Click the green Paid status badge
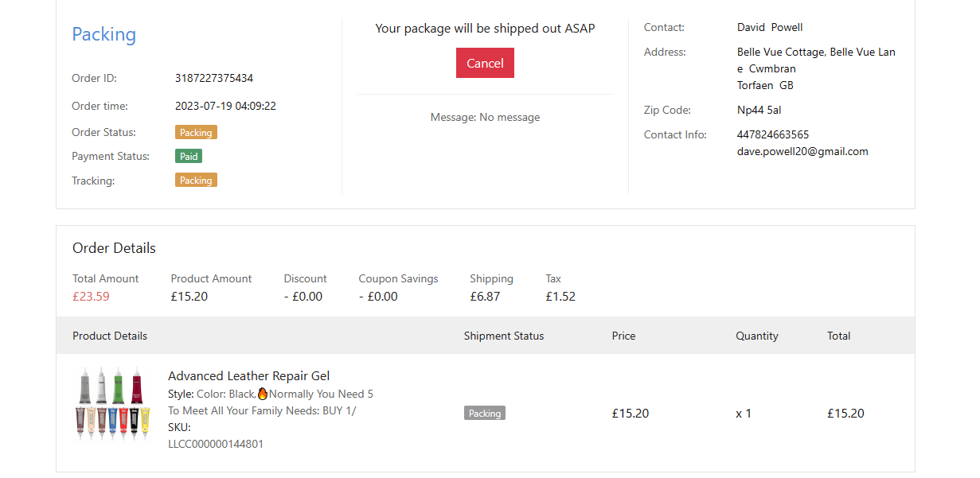 [189, 156]
